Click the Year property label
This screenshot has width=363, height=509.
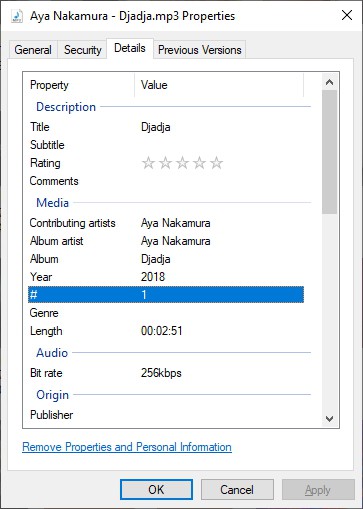click(41, 277)
